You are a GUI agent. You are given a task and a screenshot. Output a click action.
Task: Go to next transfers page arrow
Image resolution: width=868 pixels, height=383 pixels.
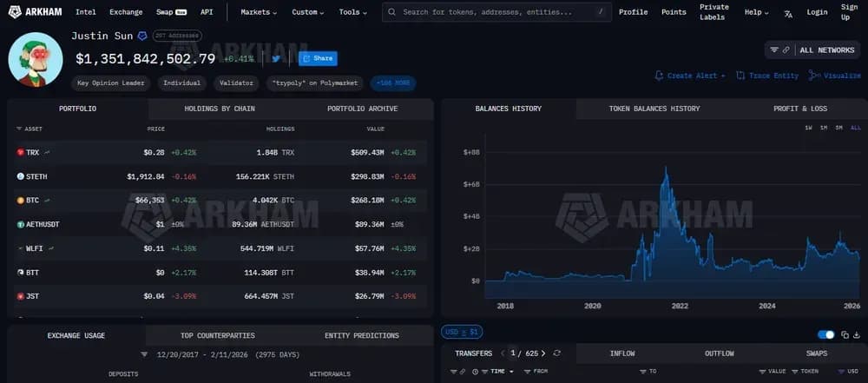[x=543, y=353]
